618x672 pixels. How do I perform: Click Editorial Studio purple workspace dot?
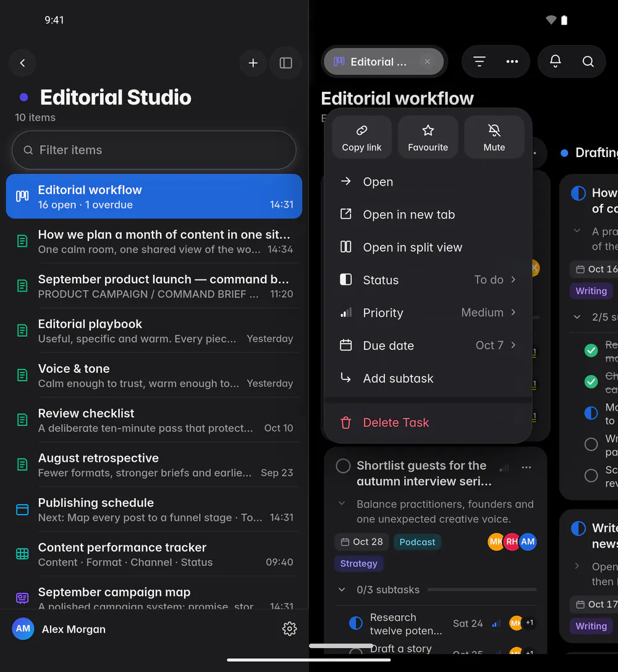point(24,97)
